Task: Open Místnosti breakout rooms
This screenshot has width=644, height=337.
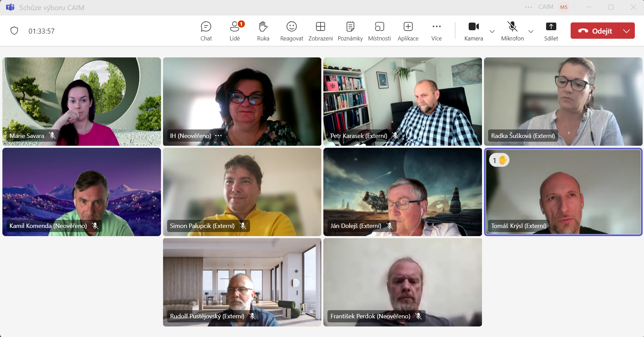Action: click(x=379, y=31)
